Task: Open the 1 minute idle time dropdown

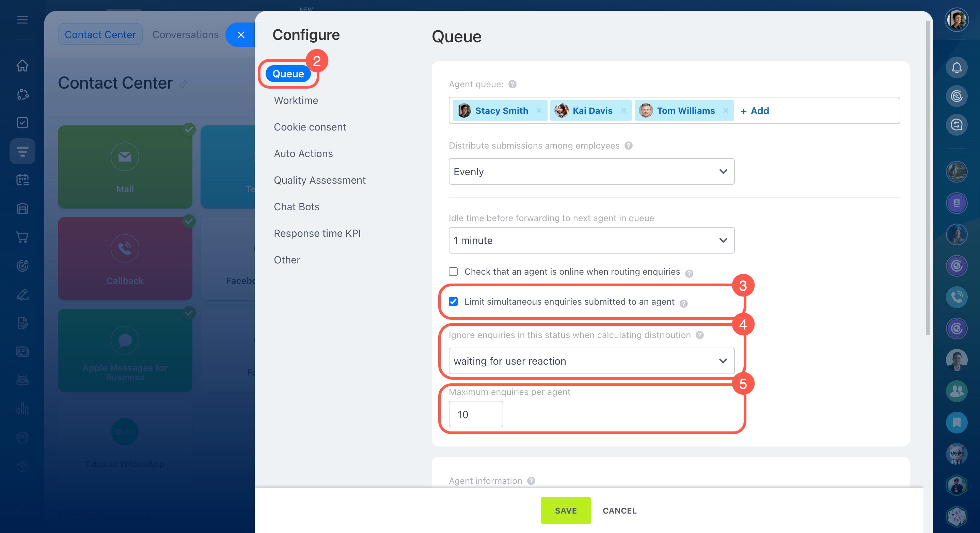Action: coord(591,240)
